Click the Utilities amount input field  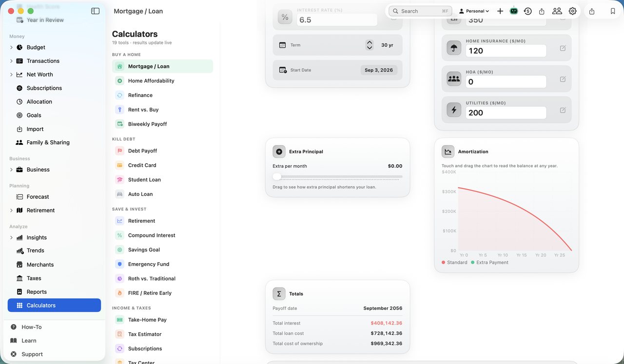click(506, 113)
